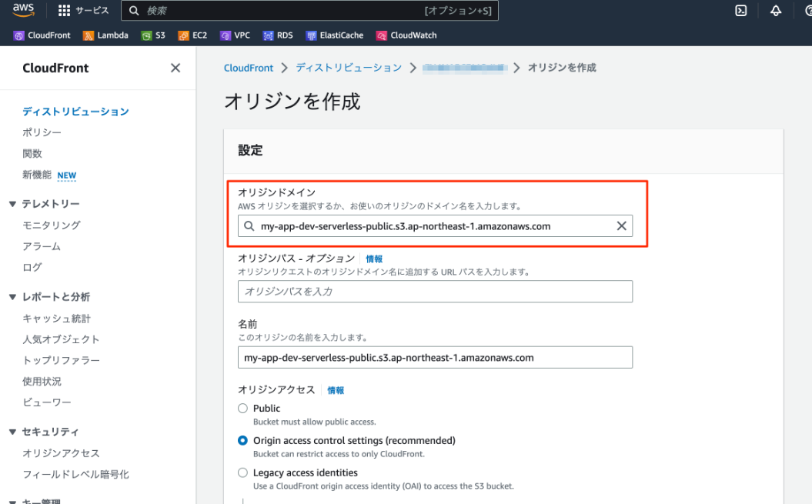Click the AWS logo home icon
Viewport: 812px width, 504px height.
(23, 10)
